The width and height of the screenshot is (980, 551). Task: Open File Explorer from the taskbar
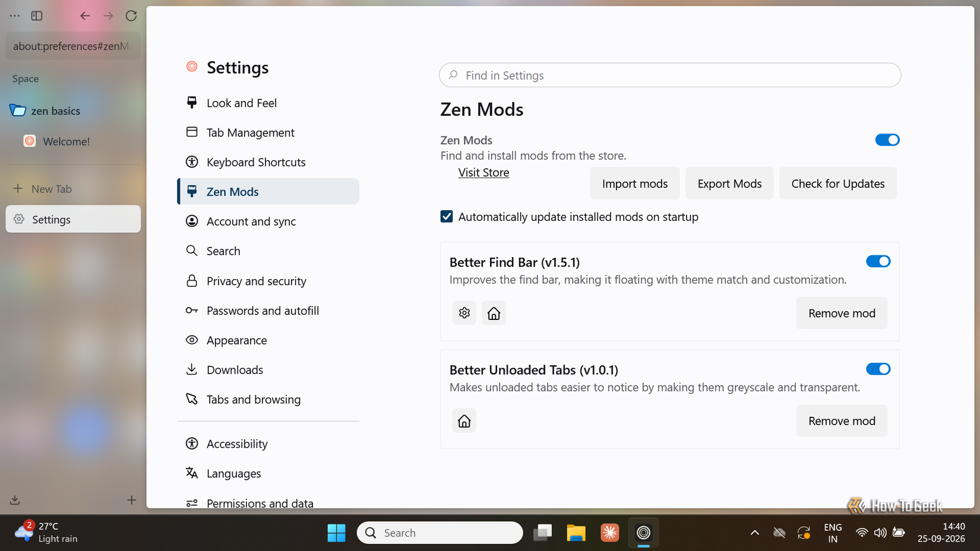tap(576, 533)
